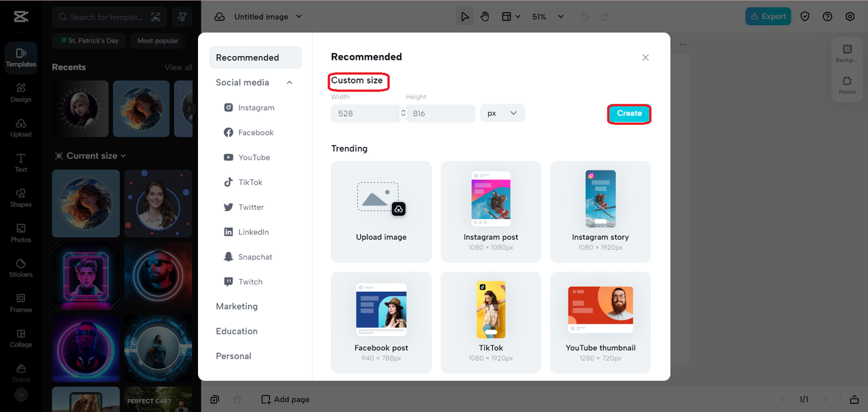Choose the Instagram post preset
868x412 pixels.
point(491,212)
